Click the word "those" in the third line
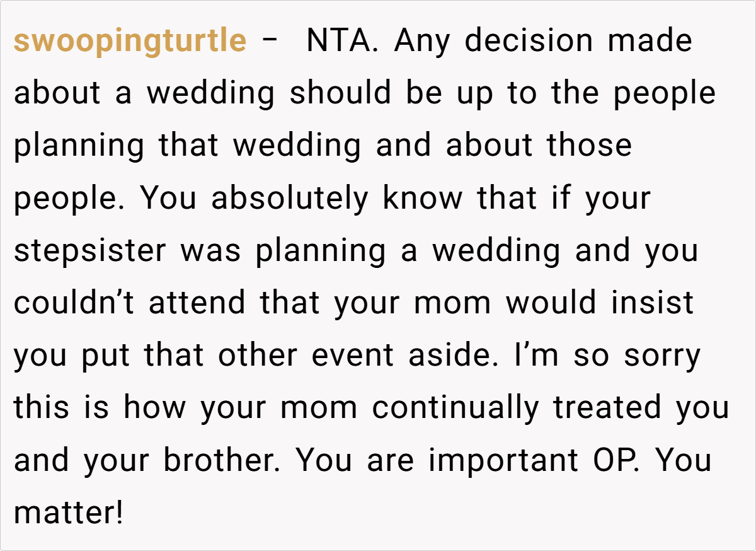Viewport: 756px width, 551px height. point(589,146)
